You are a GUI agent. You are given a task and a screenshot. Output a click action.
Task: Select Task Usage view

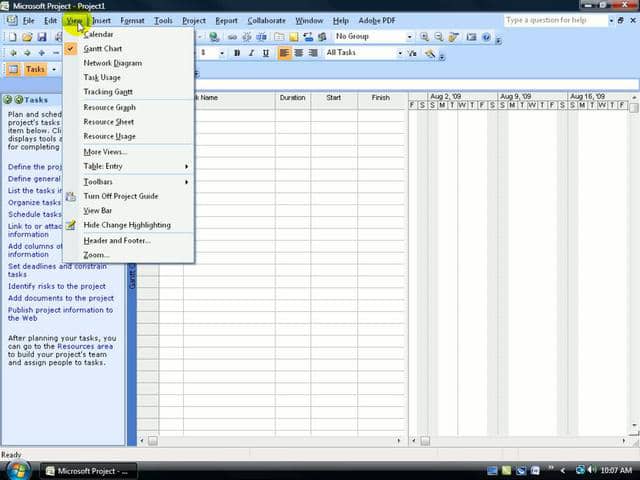point(128,77)
